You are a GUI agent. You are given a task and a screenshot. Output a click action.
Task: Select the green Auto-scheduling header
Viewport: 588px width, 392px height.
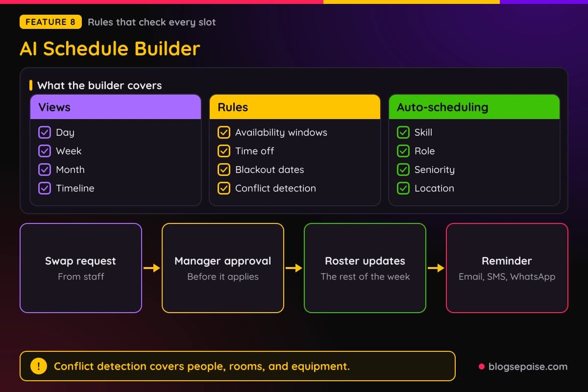pyautogui.click(x=474, y=107)
